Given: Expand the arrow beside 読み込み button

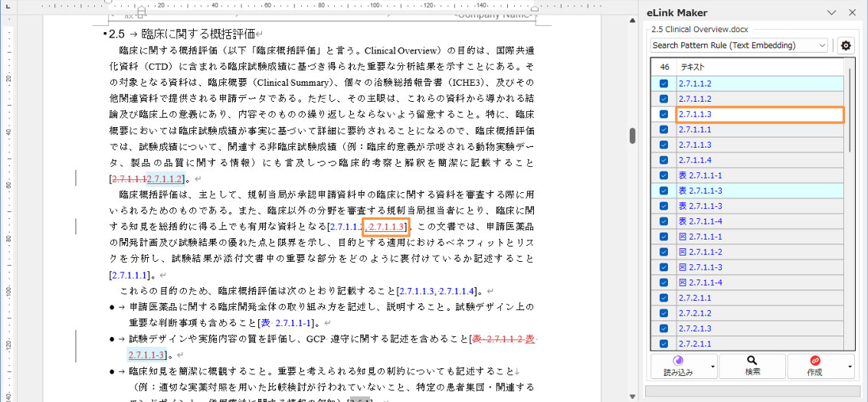Looking at the screenshot, I should click(713, 366).
